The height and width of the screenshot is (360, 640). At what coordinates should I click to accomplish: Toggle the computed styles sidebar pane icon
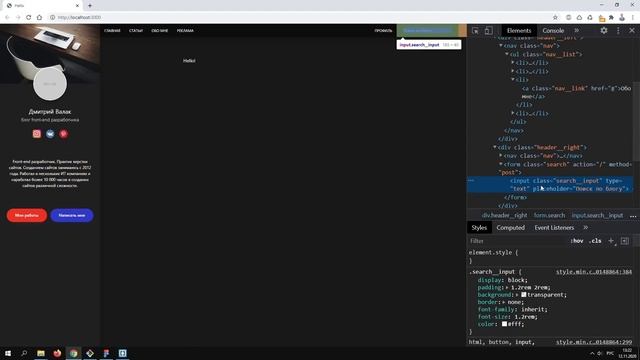click(x=624, y=241)
